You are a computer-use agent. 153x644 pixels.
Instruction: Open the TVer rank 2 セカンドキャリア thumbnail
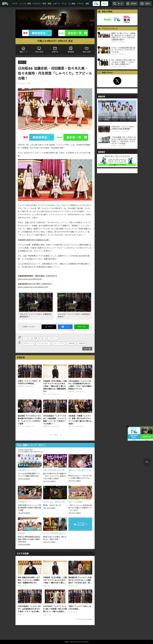click(x=55, y=461)
